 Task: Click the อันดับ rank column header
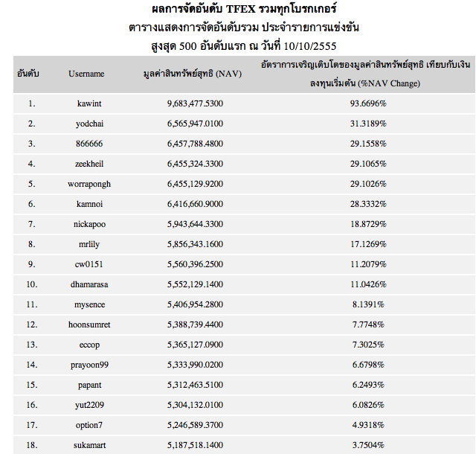(28, 74)
